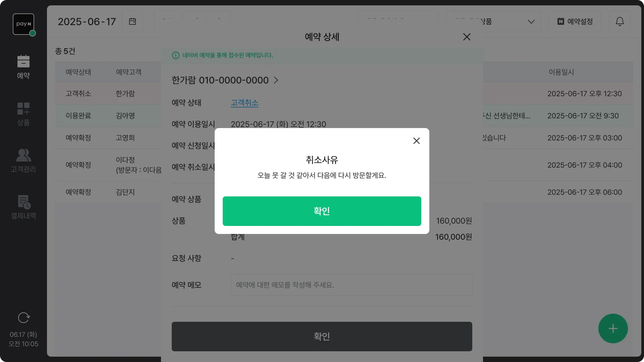The height and width of the screenshot is (362, 644).
Task: Open 예약설정 in the top bar
Action: point(575,21)
